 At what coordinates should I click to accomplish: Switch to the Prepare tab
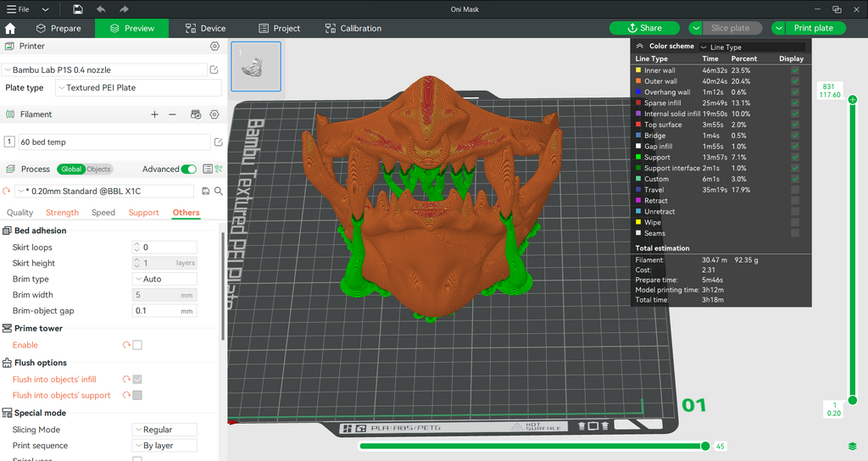(58, 28)
